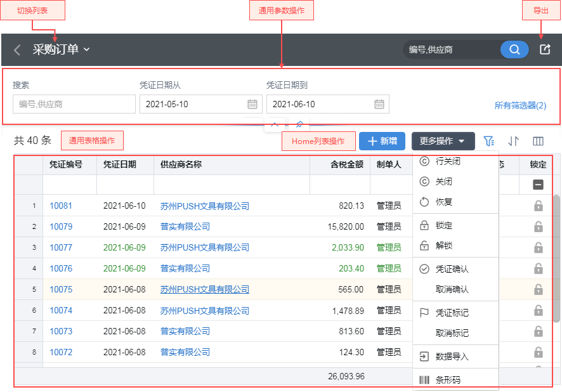562x392 pixels.
Task: Click the export icon in header
Action: click(x=545, y=49)
